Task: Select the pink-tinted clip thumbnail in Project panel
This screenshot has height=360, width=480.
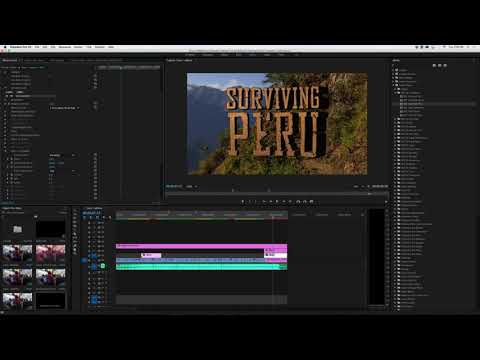Action: [x=50, y=253]
